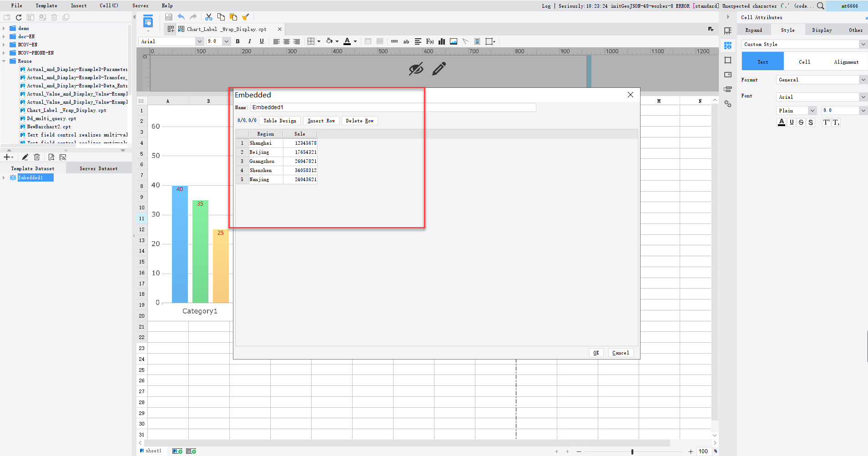The image size is (868, 456).
Task: Open condition attributes panel in sidebar
Action: [728, 89]
